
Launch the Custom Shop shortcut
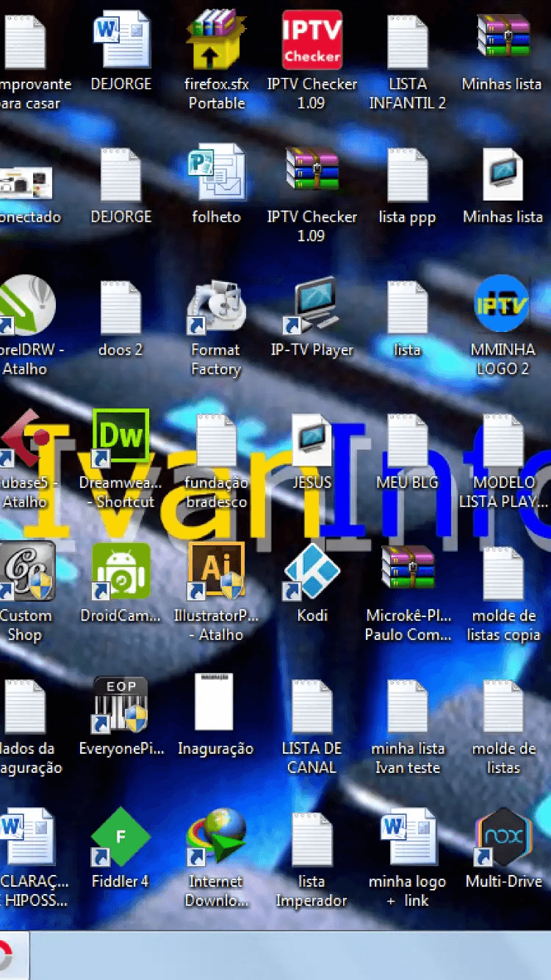click(x=27, y=572)
